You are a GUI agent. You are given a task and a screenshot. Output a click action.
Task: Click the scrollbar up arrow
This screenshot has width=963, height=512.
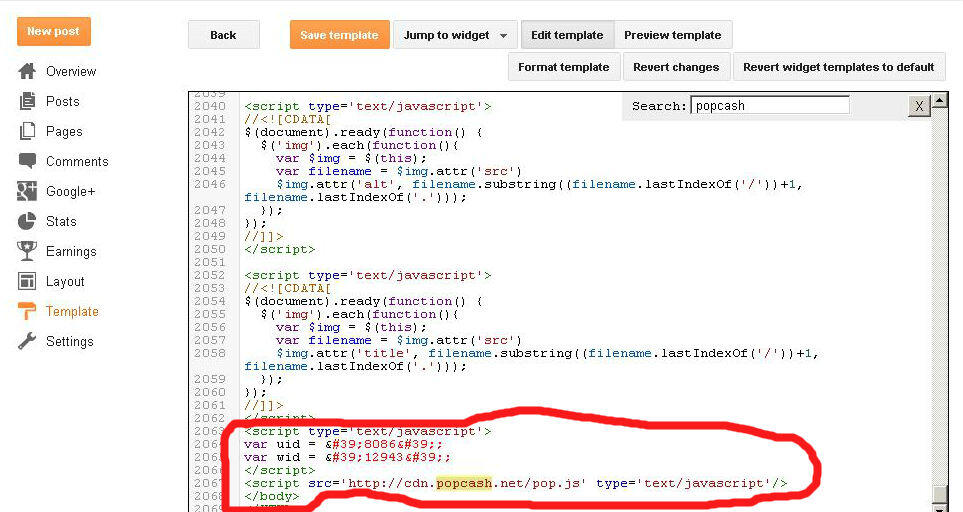coord(940,99)
